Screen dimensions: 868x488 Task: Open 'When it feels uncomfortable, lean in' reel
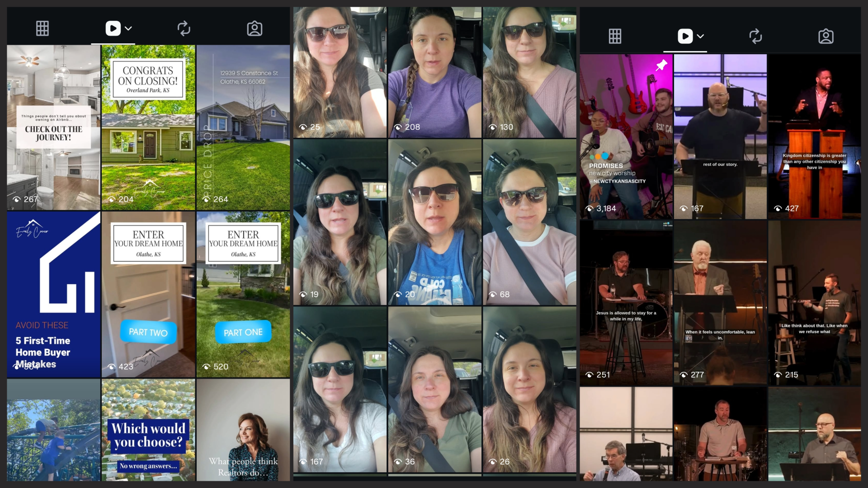(720, 303)
